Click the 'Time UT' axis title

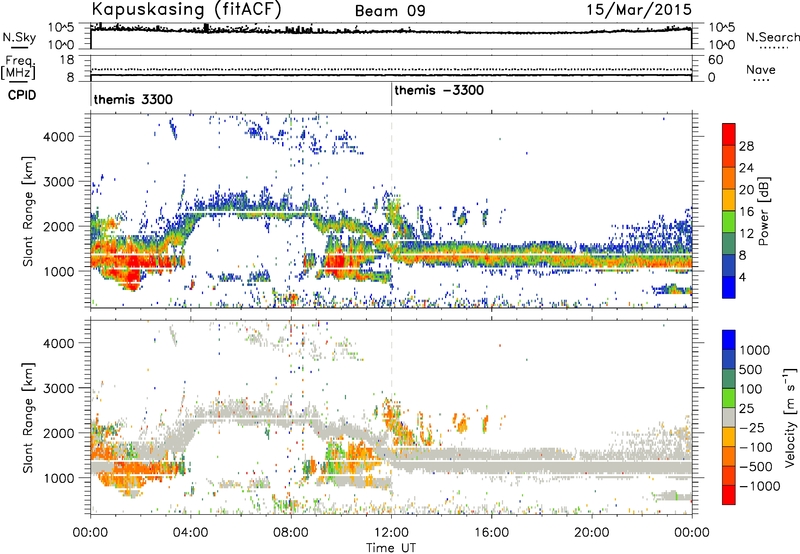[391, 548]
